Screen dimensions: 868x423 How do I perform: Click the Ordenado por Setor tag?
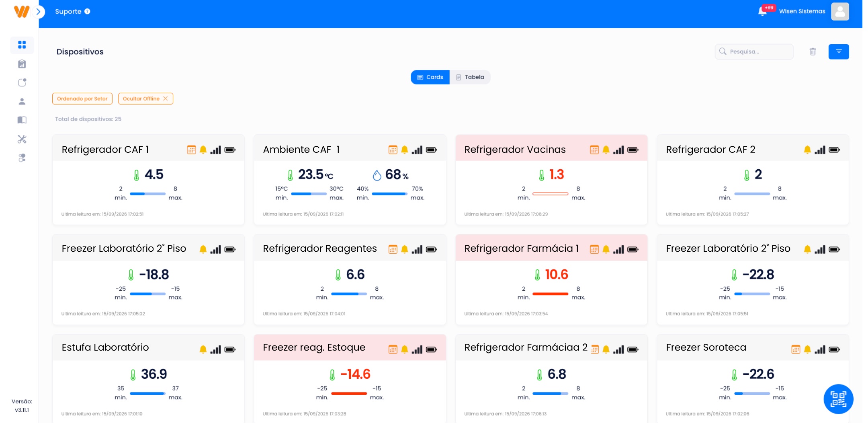pos(82,99)
